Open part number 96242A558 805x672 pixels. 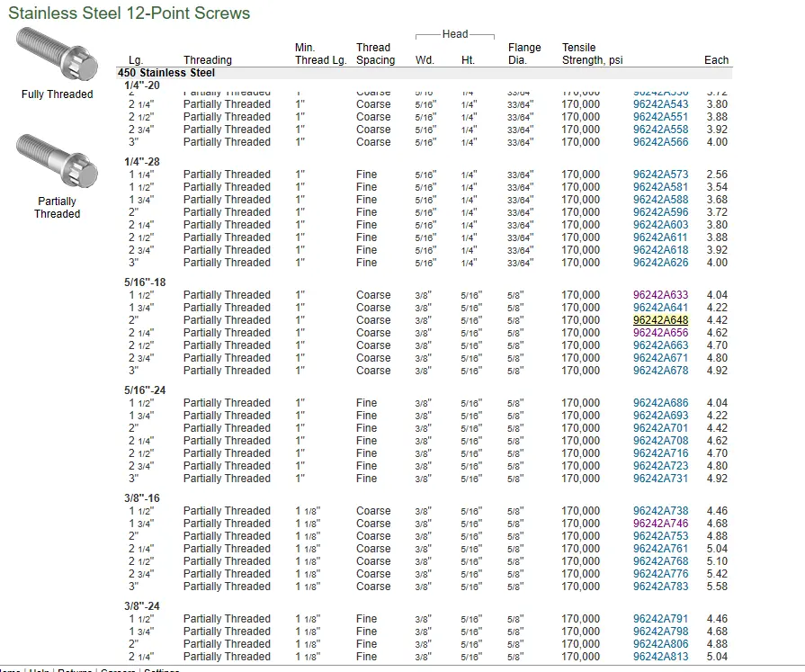click(x=660, y=130)
